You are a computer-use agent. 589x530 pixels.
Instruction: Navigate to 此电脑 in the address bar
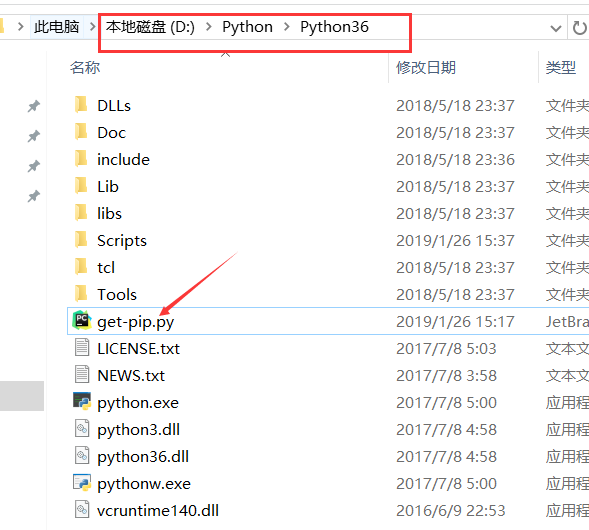(56, 27)
